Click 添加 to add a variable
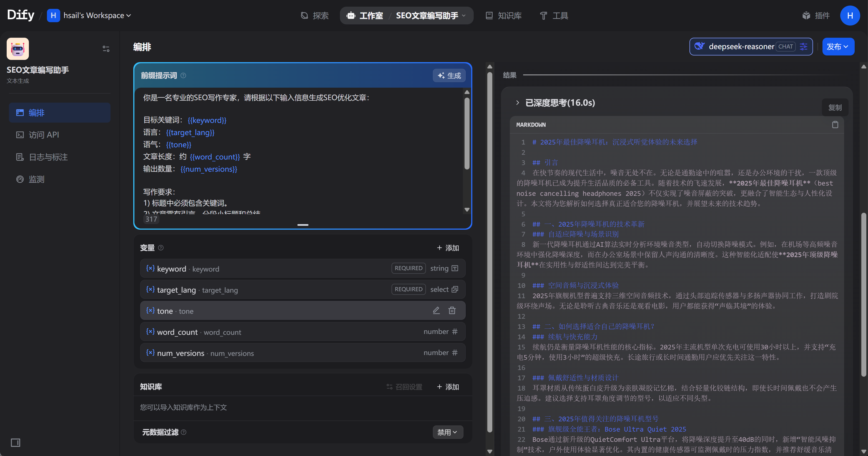 (448, 248)
